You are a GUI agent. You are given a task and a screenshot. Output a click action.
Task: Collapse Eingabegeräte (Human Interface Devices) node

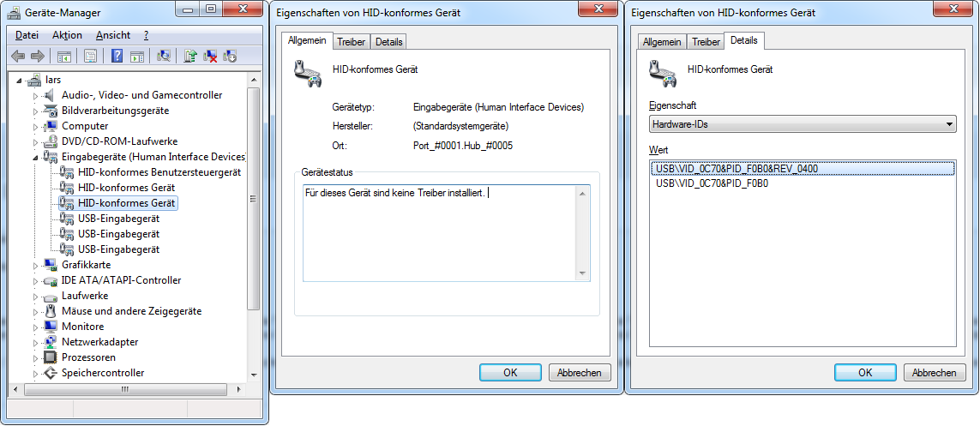(x=36, y=158)
